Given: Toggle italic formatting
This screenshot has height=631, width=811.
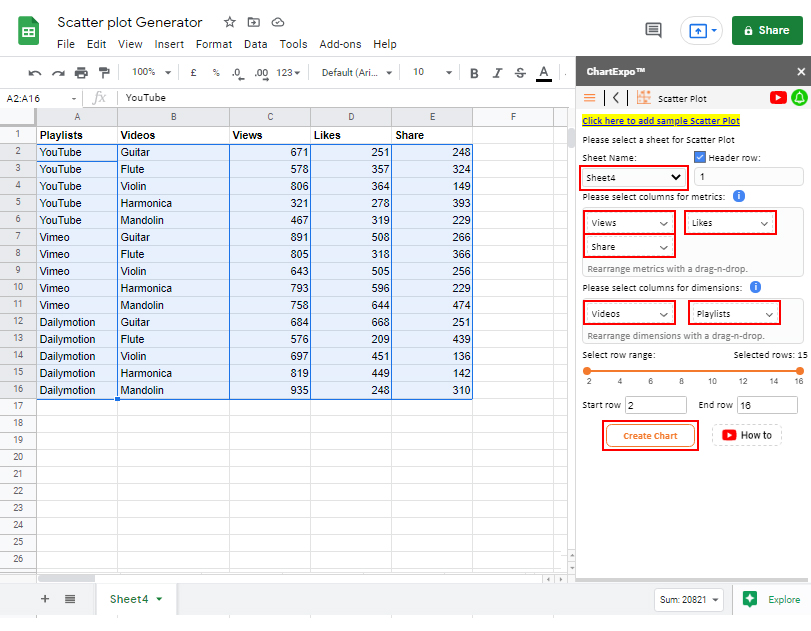Looking at the screenshot, I should click(x=497, y=73).
